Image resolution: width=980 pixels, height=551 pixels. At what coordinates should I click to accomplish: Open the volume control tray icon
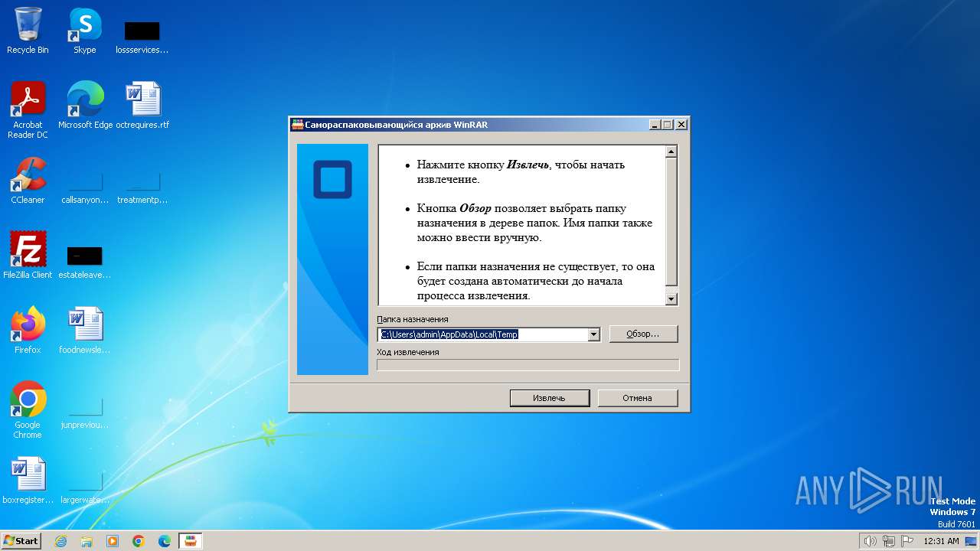(x=870, y=541)
